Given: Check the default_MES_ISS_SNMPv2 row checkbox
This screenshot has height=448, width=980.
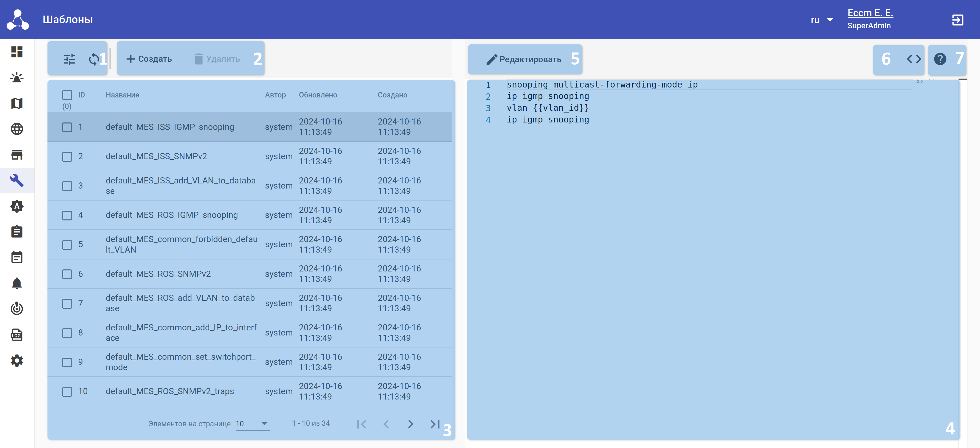Looking at the screenshot, I should pyautogui.click(x=67, y=156).
